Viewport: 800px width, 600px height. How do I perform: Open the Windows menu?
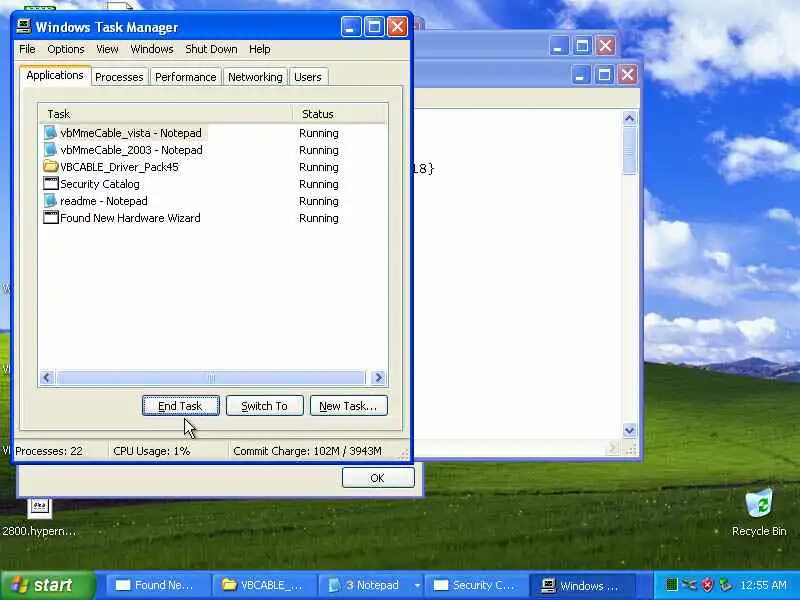pyautogui.click(x=152, y=49)
